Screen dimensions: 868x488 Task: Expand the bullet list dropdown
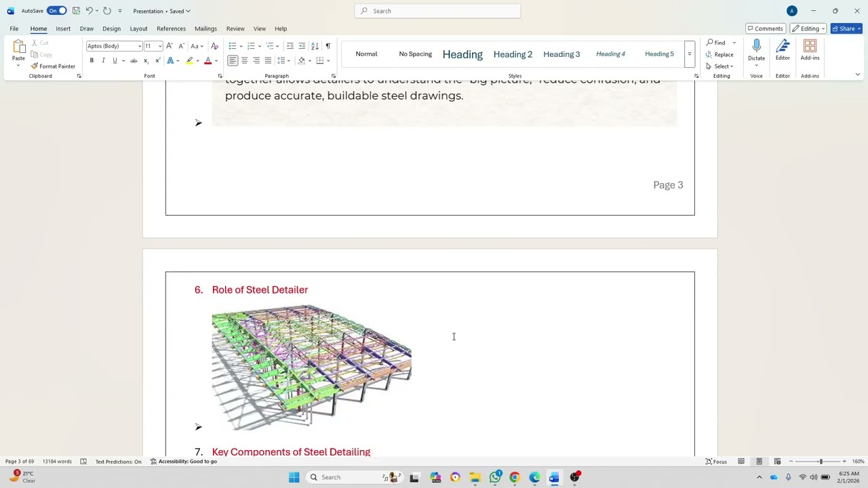(x=241, y=46)
